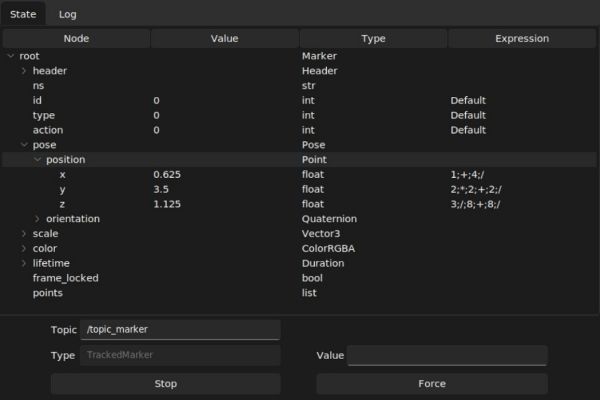Expand the lifetime Duration node

24,263
